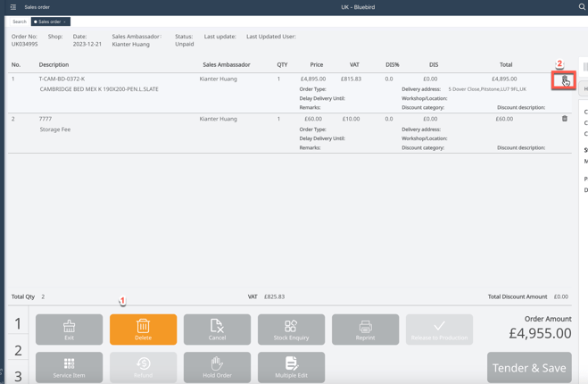
Task: Click the search magnifier in the title bar
Action: click(582, 7)
